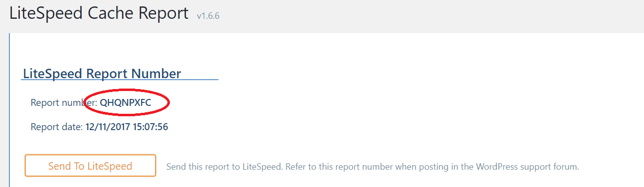Click the v1.6.6 version label
This screenshot has height=187, width=644.
tap(208, 16)
